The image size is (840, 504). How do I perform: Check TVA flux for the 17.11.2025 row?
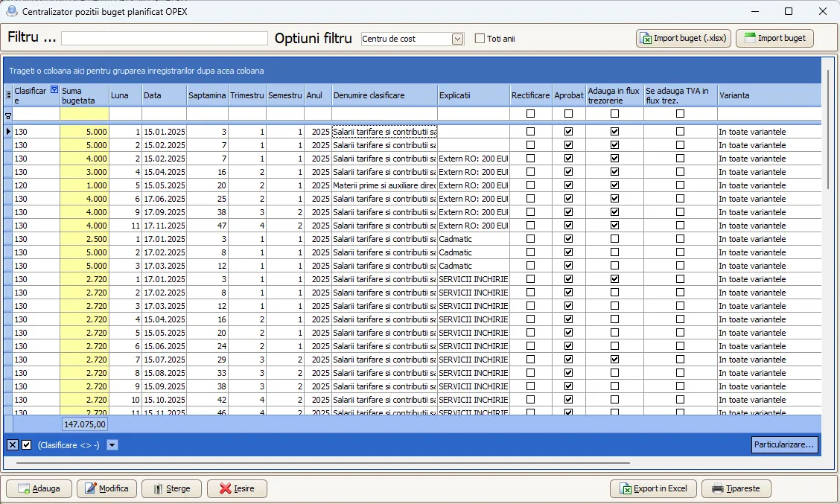click(x=680, y=225)
